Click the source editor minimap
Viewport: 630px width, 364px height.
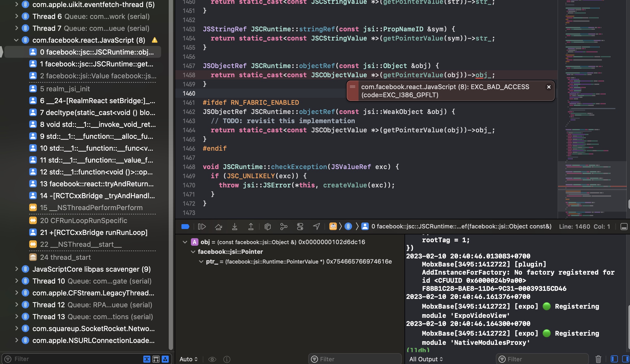click(x=592, y=109)
